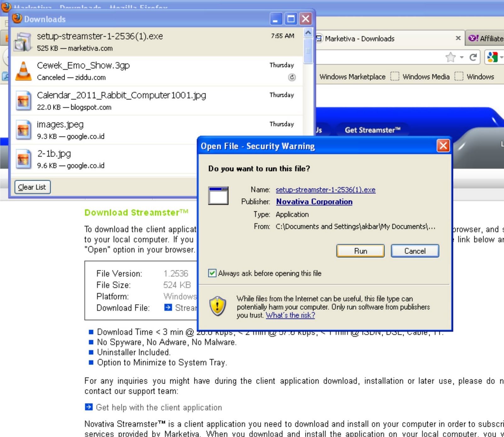This screenshot has height=437, width=504.
Task: Click the dotted icon before Windows Media bookmark
Action: [x=395, y=77]
